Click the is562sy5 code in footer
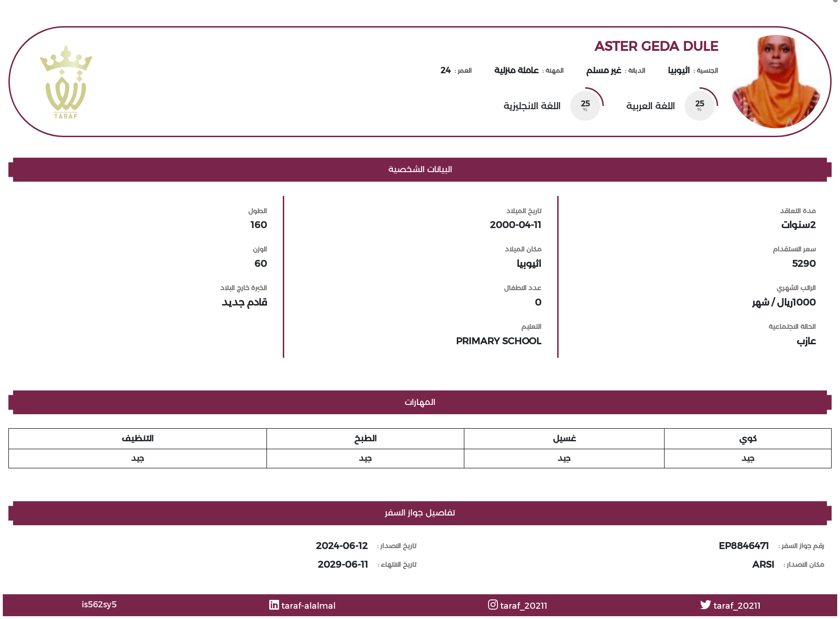 (99, 605)
